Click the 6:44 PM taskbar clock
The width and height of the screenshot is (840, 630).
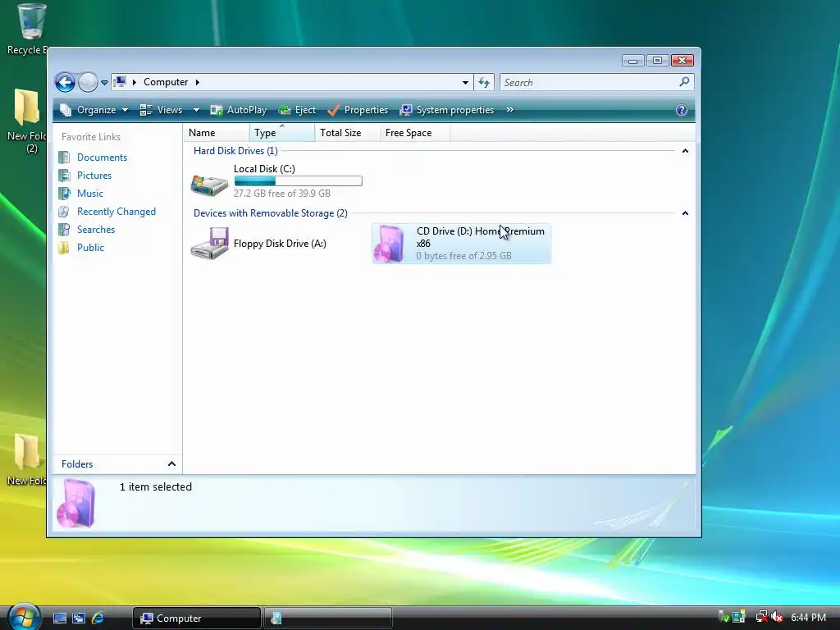click(x=808, y=618)
